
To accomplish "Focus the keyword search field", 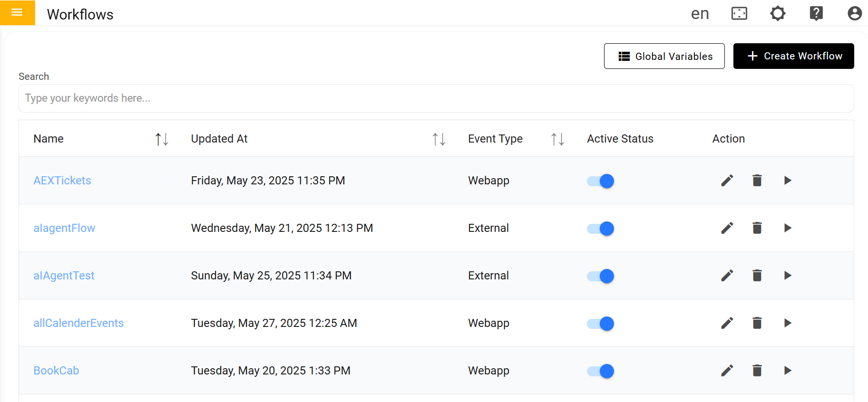I will [436, 98].
